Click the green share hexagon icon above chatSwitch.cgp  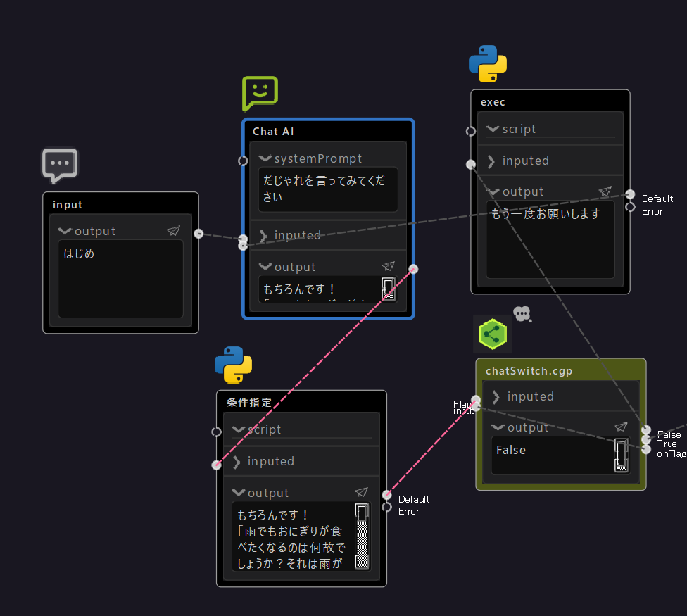click(x=493, y=334)
